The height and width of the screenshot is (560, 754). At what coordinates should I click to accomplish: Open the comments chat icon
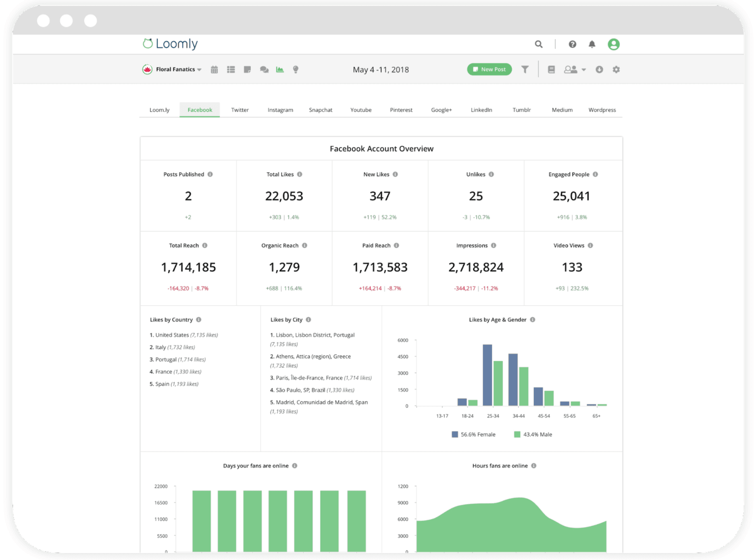click(264, 69)
